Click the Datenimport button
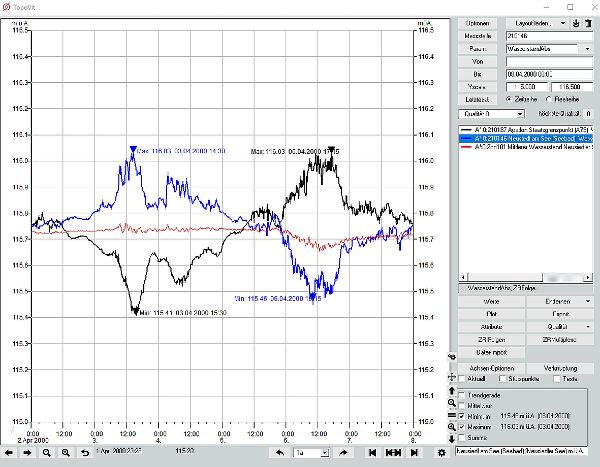 (491, 353)
